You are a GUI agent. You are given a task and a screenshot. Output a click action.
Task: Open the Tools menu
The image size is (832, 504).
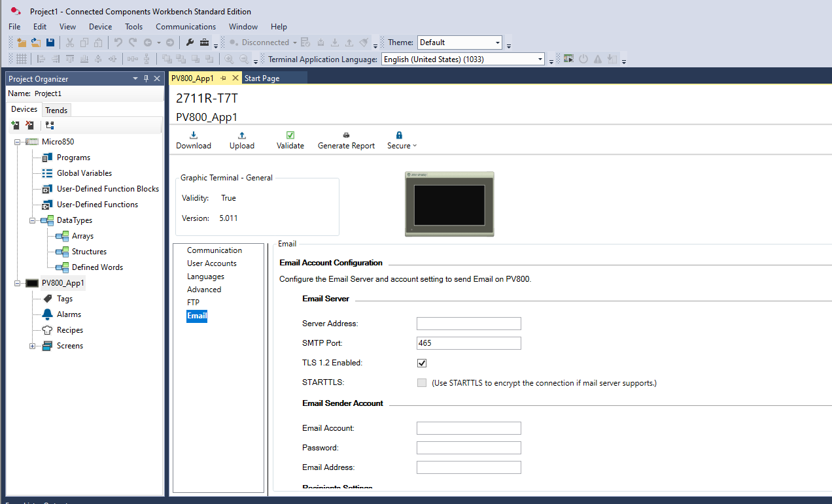[133, 27]
